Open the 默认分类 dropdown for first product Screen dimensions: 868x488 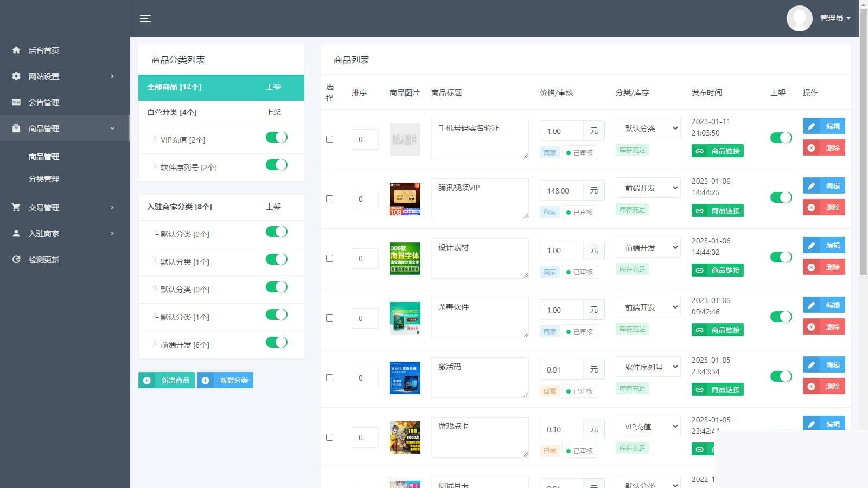[x=648, y=128]
